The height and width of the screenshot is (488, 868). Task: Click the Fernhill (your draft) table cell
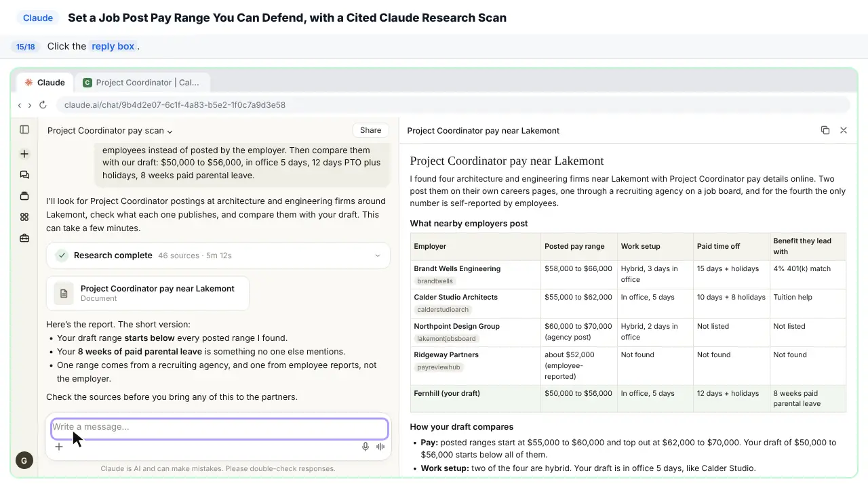coord(475,399)
